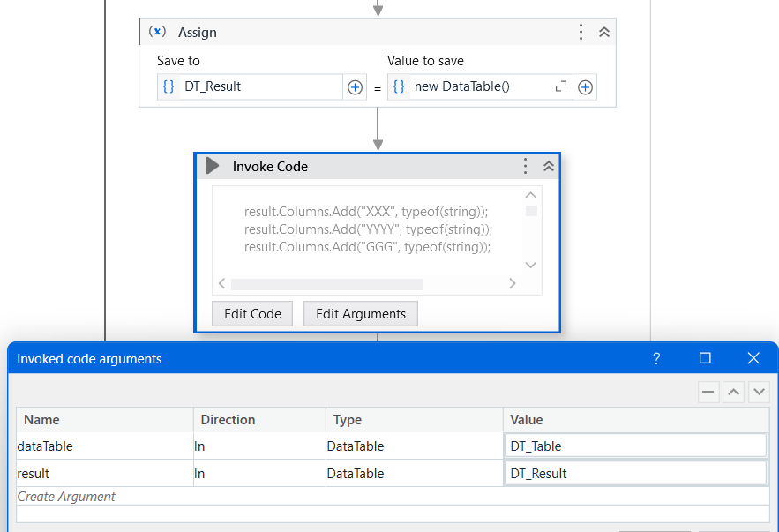
Task: Click plus button next to DT_Result field
Action: point(355,87)
